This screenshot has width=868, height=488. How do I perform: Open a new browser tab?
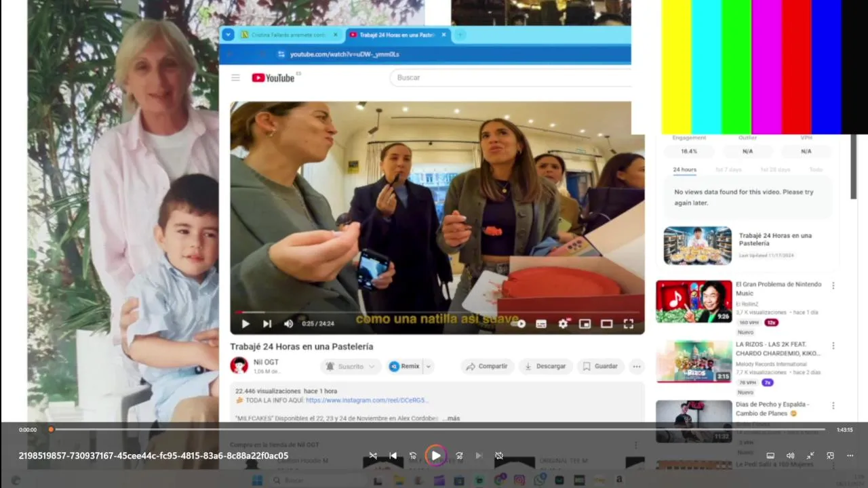click(460, 35)
